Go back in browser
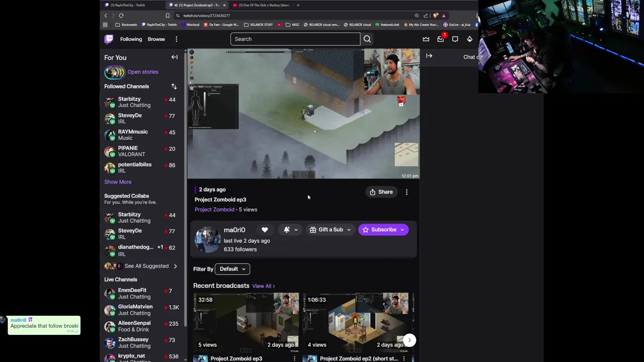Screen dimensions: 644x362 106,16
